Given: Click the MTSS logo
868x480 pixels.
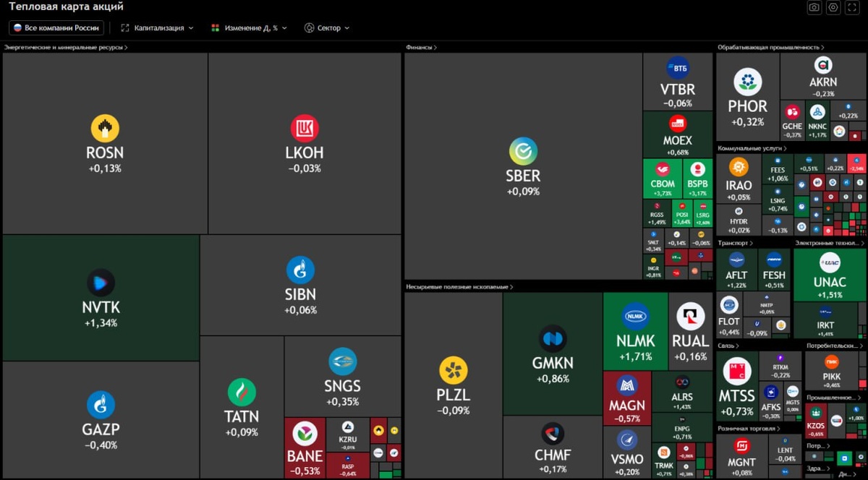Looking at the screenshot, I should click(737, 372).
